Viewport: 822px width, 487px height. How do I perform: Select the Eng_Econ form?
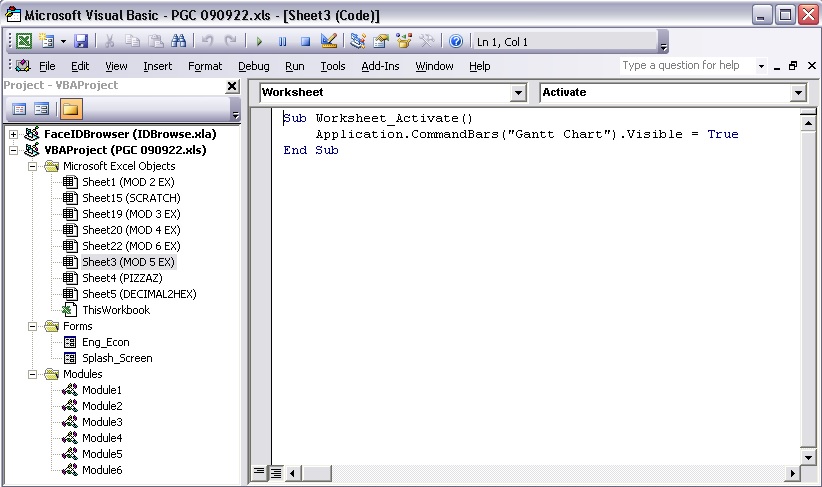coord(106,342)
